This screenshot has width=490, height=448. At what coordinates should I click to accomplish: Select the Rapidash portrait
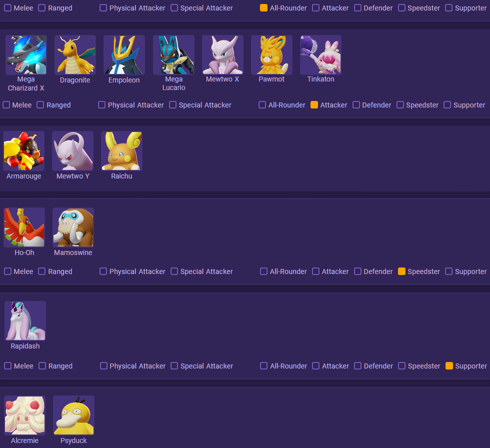[x=25, y=321]
